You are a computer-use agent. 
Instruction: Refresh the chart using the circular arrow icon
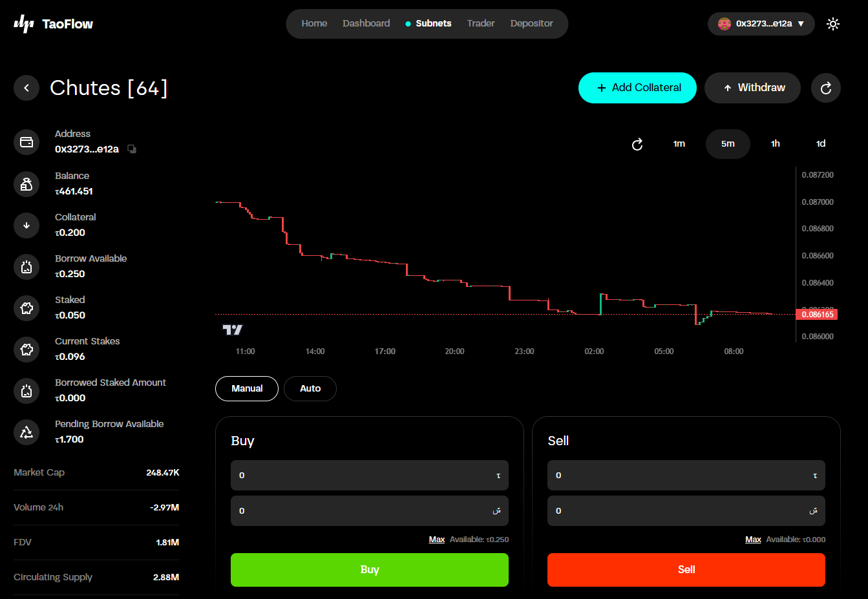637,144
